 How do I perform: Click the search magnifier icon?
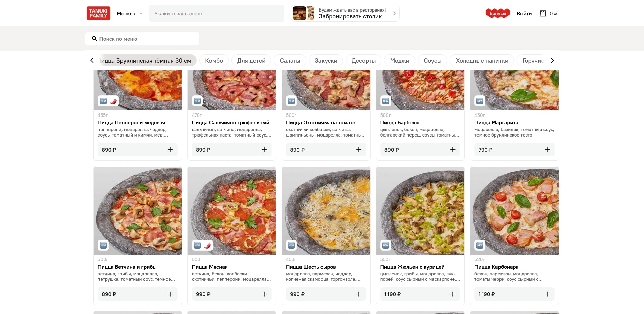(95, 39)
